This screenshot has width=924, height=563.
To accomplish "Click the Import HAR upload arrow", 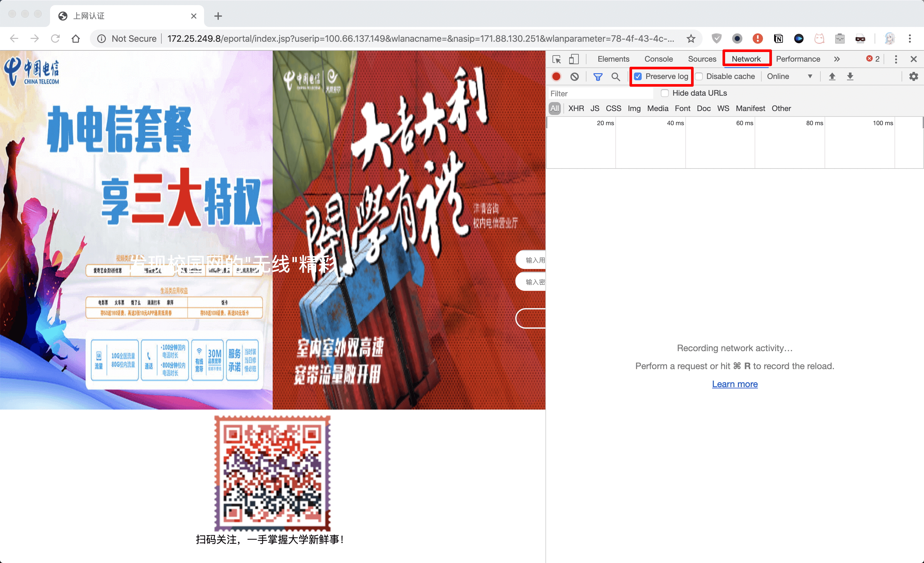I will pos(832,76).
